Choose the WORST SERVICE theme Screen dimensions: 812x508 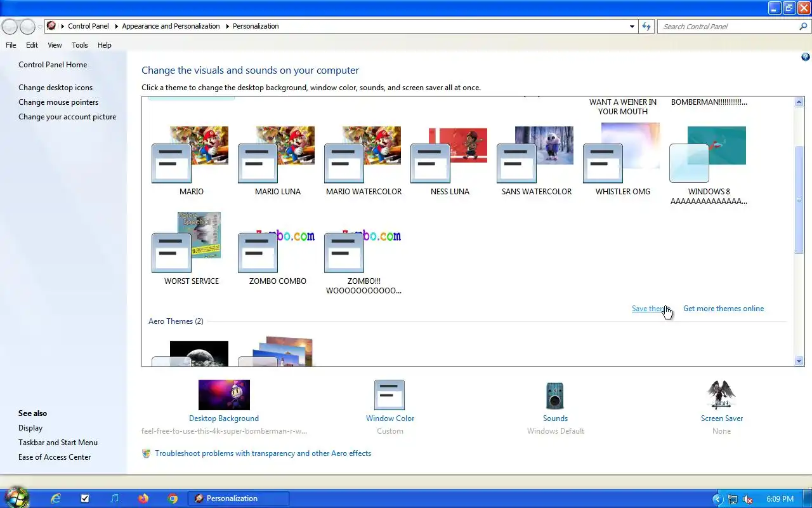188,243
